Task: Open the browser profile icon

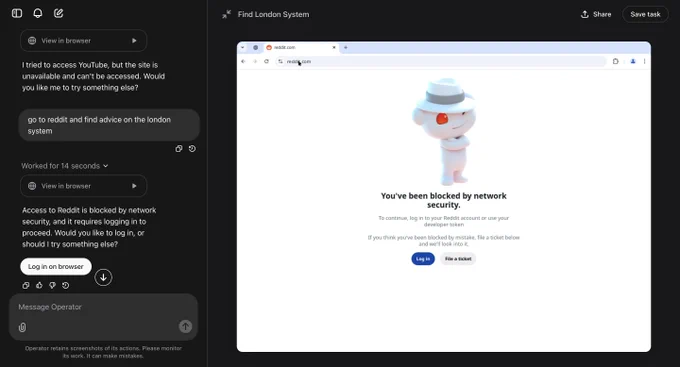Action: tap(633, 62)
